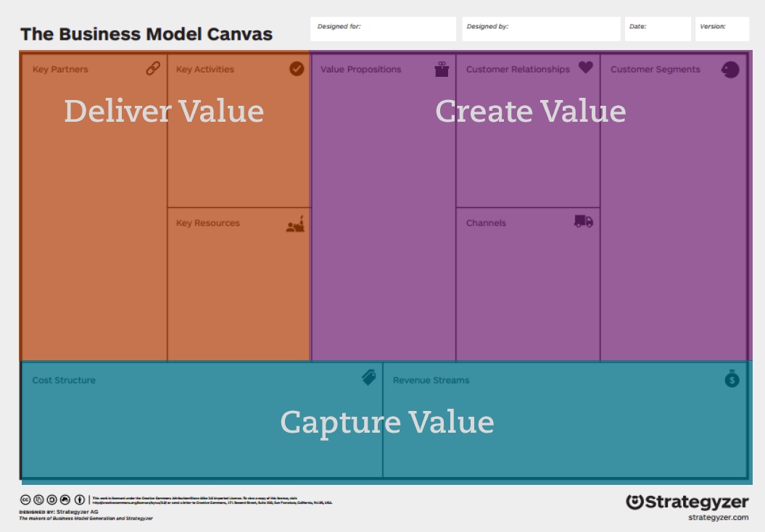Click the Channels delivery truck icon
Screen dimensions: 765x532
click(x=584, y=221)
